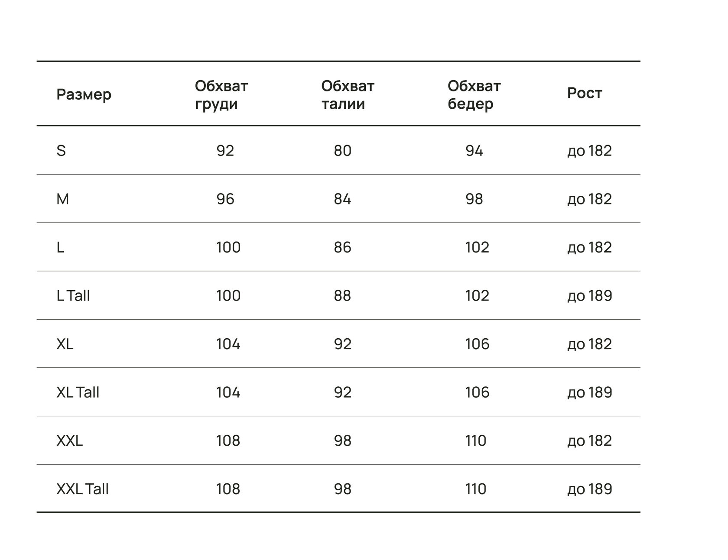Image resolution: width=728 pixels, height=560 pixels.
Task: Click waist value 86 in the L row
Action: (342, 247)
